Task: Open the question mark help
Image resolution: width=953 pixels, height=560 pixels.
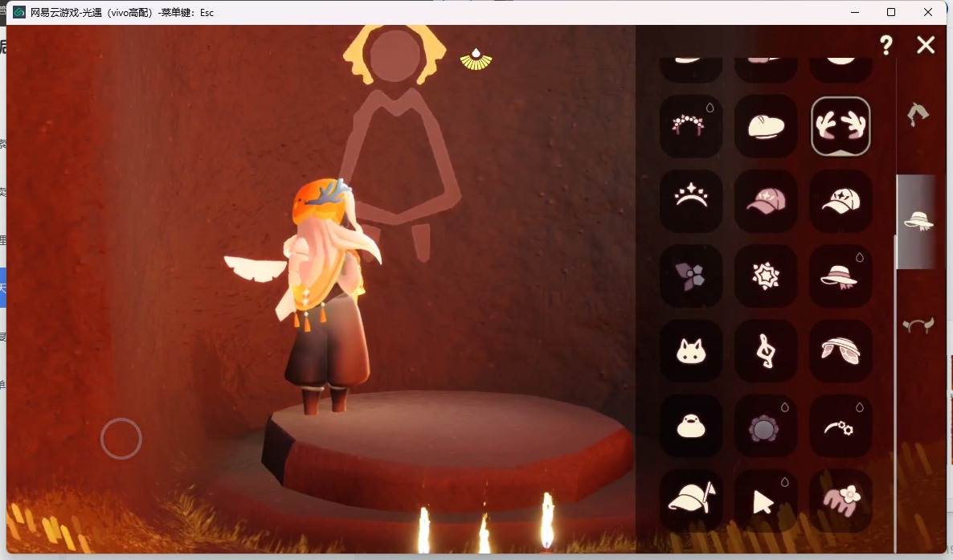Action: pyautogui.click(x=886, y=44)
